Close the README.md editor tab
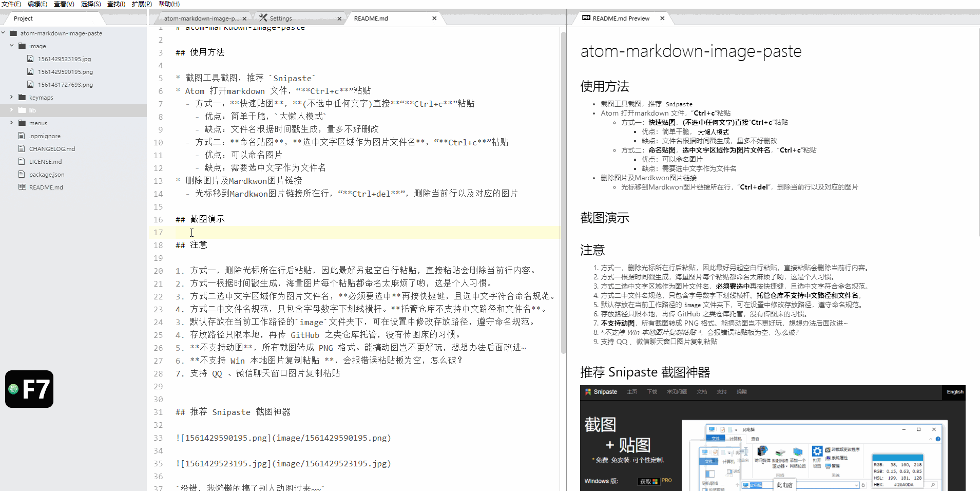 (434, 18)
